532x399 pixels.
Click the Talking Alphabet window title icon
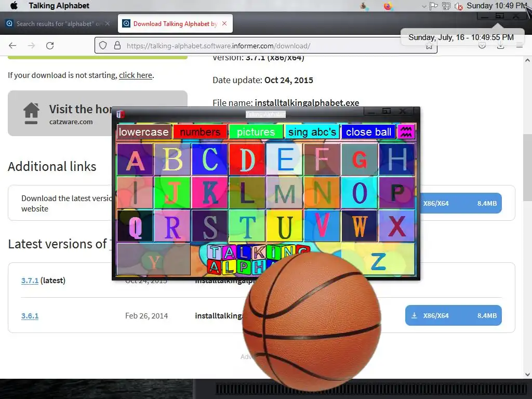click(x=121, y=114)
